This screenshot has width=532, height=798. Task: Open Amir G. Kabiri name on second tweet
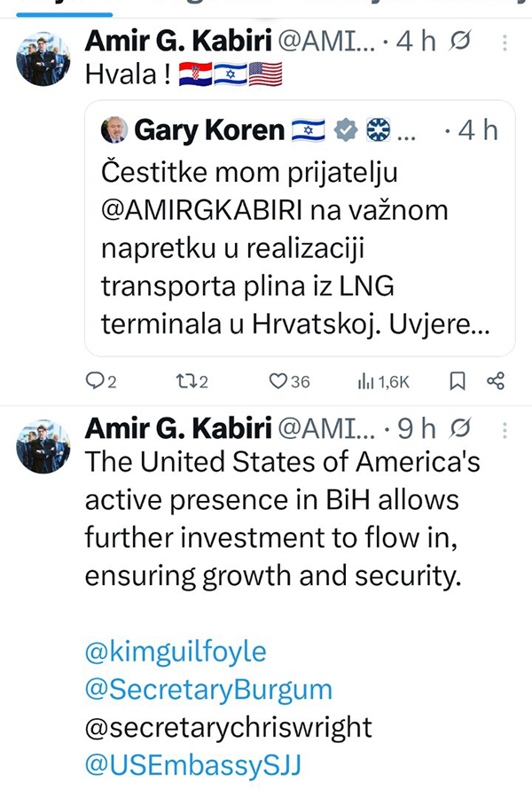[177, 430]
